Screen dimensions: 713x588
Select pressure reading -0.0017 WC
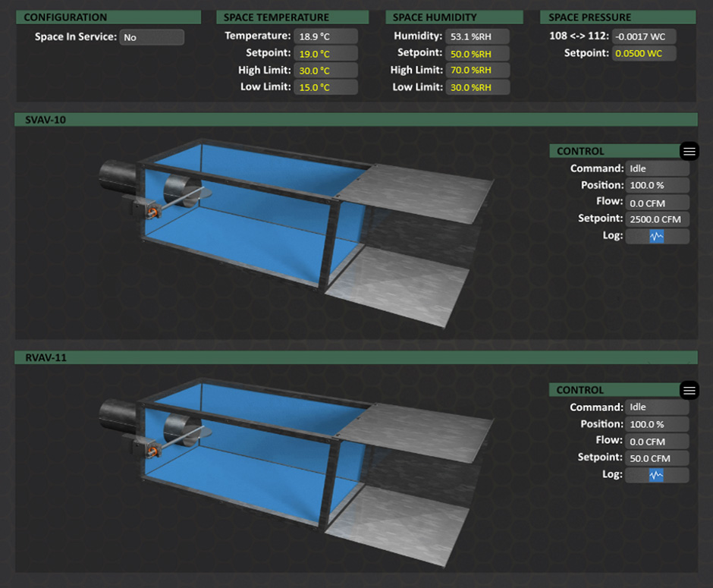[x=644, y=36]
